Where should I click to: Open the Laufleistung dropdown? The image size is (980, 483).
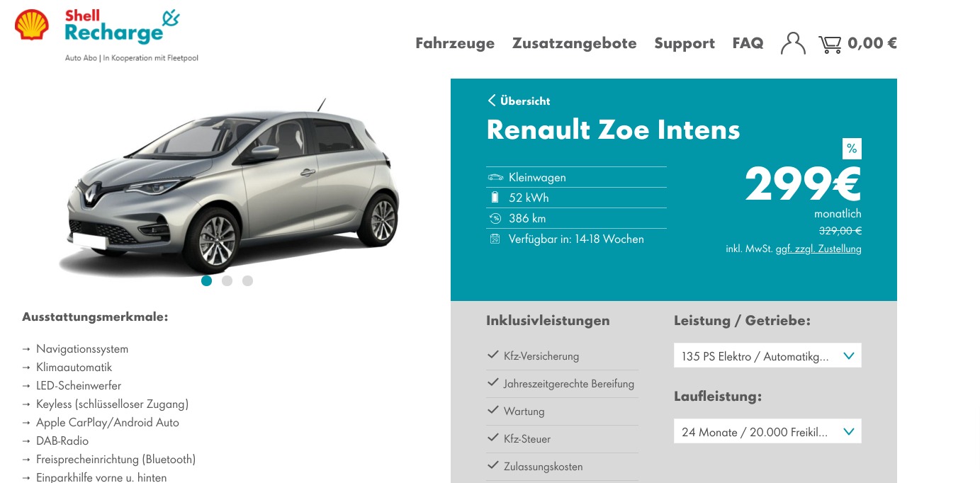[x=767, y=431]
